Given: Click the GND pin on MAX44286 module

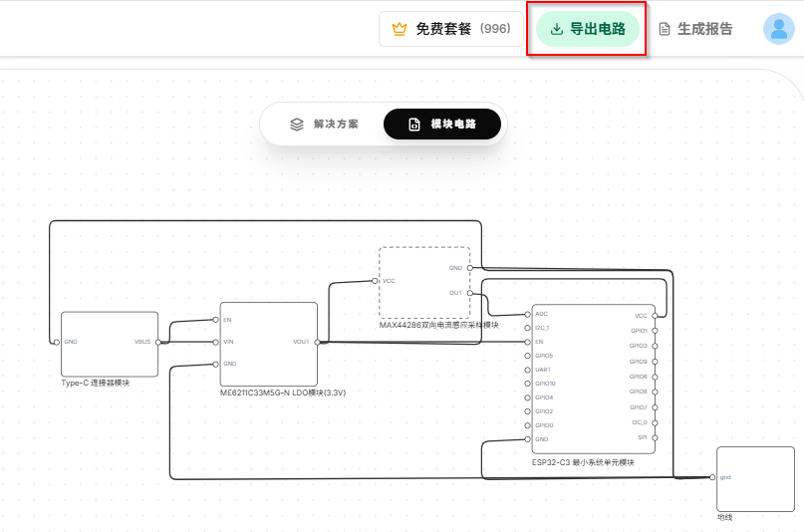Looking at the screenshot, I should (x=469, y=268).
